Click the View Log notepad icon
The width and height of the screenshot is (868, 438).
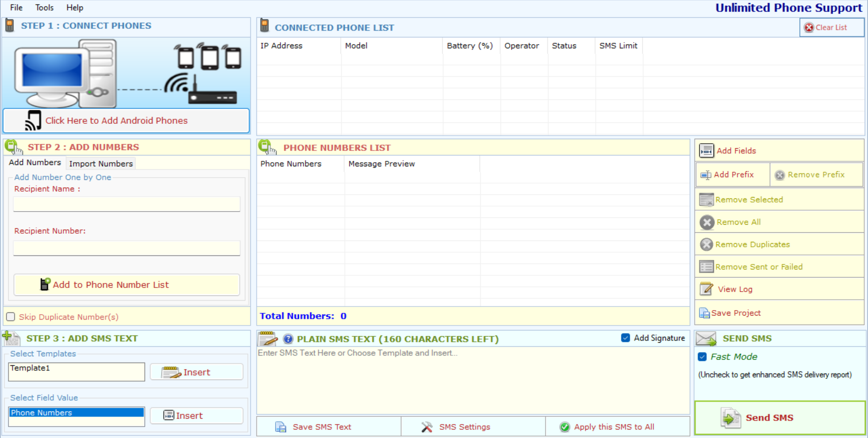[706, 289]
